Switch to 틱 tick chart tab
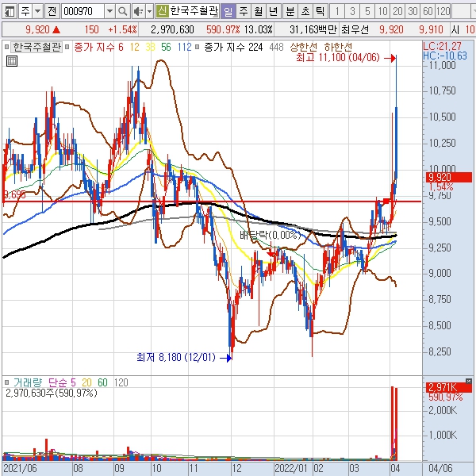The image size is (476, 476). [321, 12]
